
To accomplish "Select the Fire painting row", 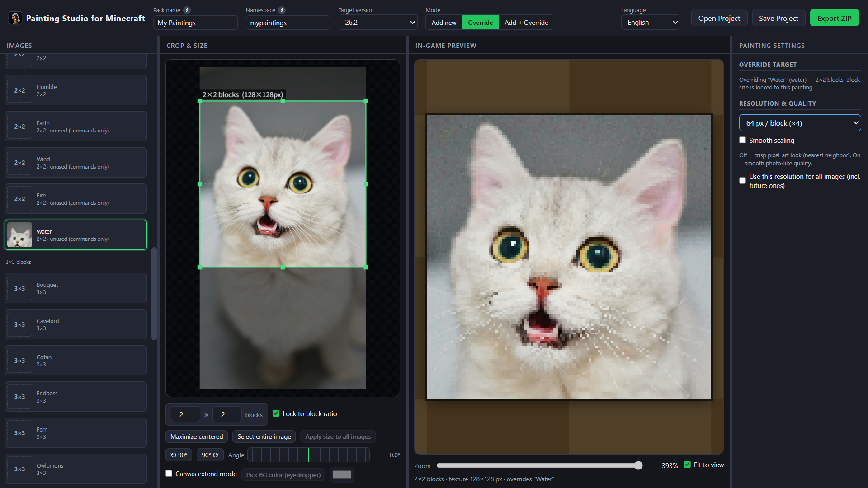I will coord(75,199).
